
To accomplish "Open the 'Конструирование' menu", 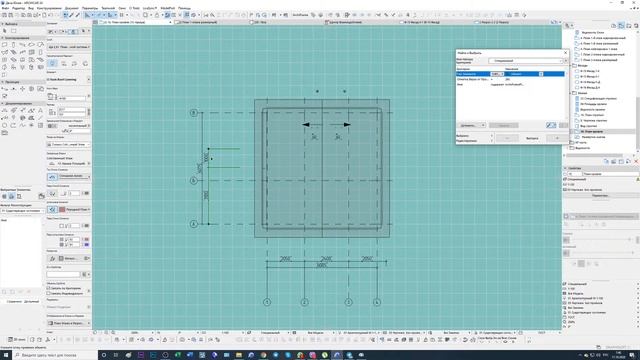I will 49,8.
